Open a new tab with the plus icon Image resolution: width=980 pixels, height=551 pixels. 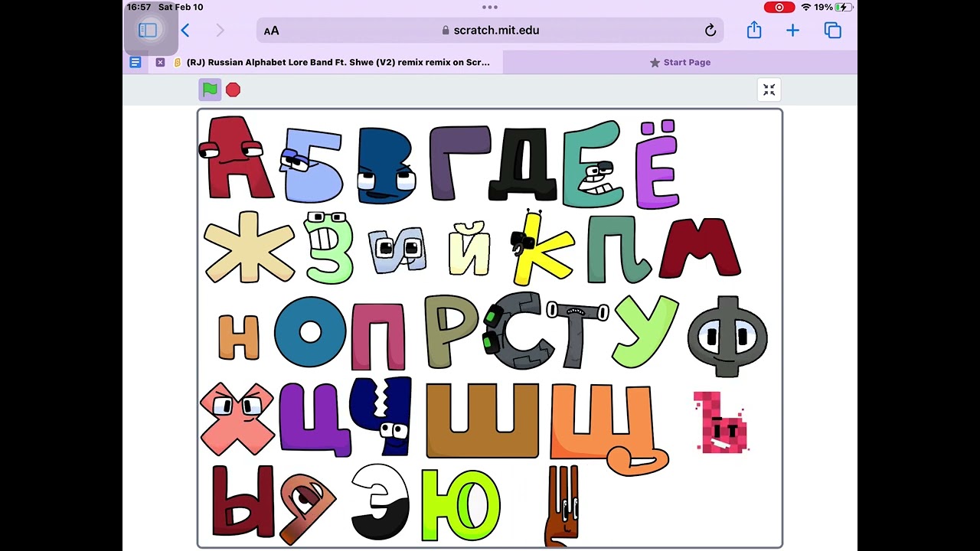pyautogui.click(x=792, y=31)
